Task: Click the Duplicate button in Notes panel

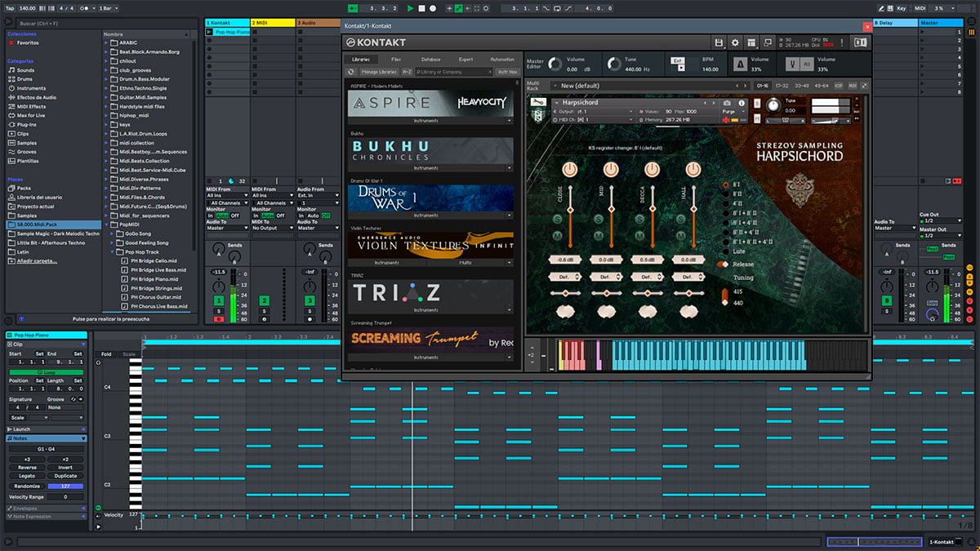Action: click(x=65, y=476)
